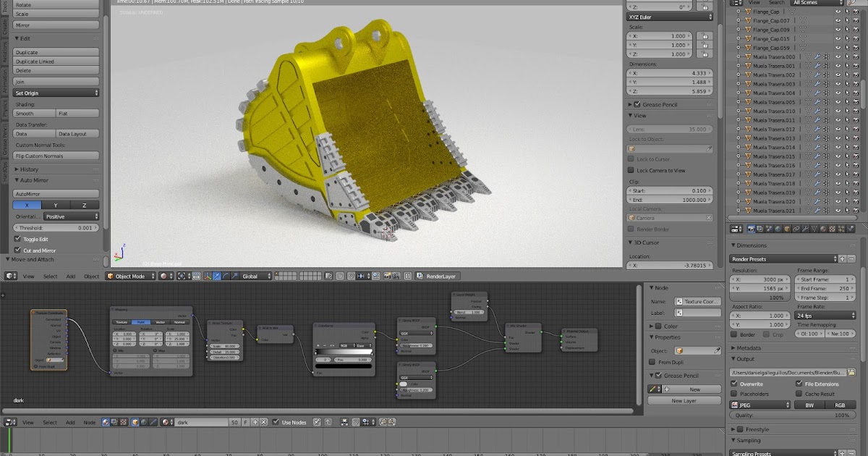868x456 pixels.
Task: Click the eyedropper in Lock to Object field
Action: pos(708,148)
